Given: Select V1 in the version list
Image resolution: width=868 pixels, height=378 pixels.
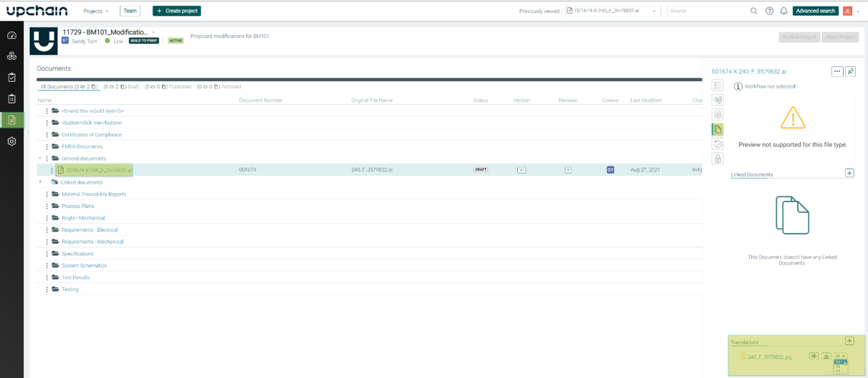Looking at the screenshot, I should pos(839,371).
